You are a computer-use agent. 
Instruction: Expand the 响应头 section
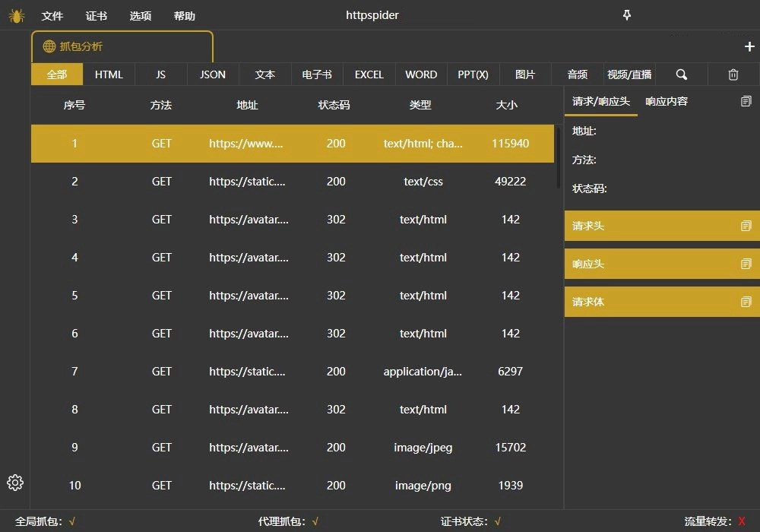(662, 264)
